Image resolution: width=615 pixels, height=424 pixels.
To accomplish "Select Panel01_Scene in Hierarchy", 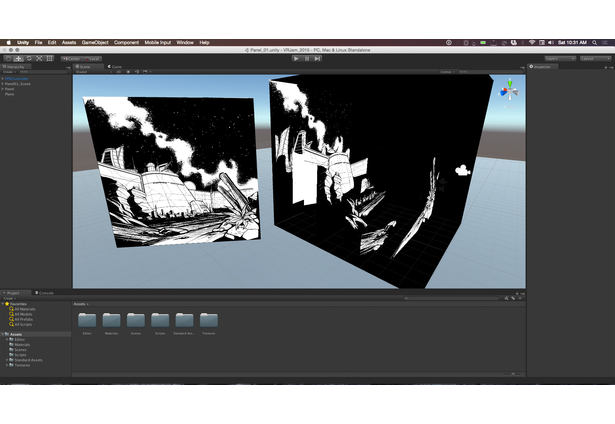I will [x=18, y=84].
